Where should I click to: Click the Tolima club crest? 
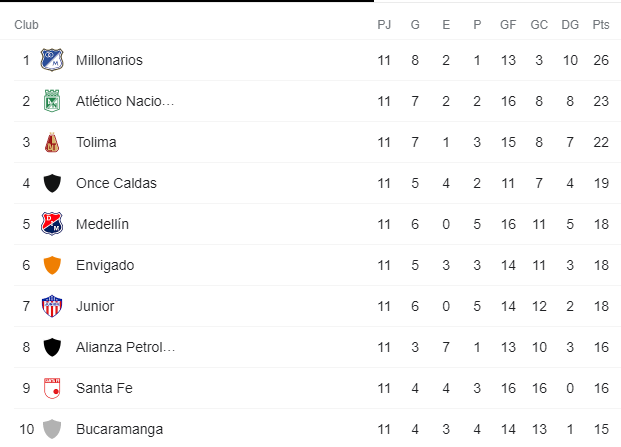(52, 142)
